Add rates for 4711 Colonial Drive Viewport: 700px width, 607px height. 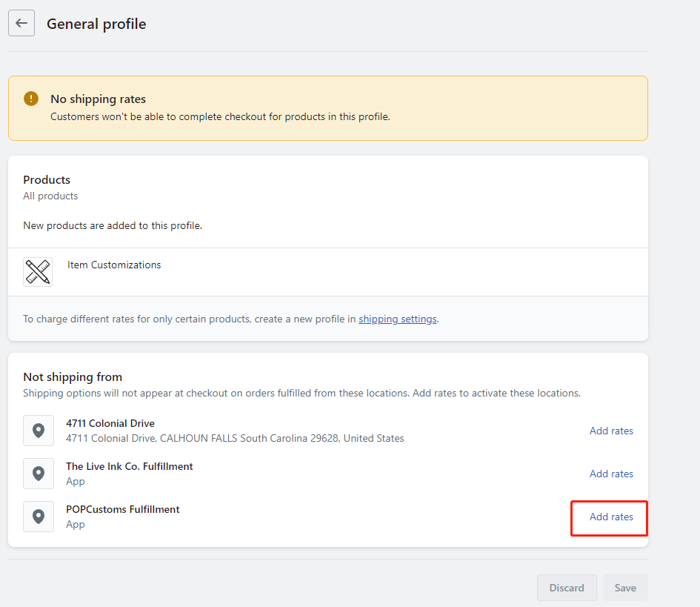point(611,431)
